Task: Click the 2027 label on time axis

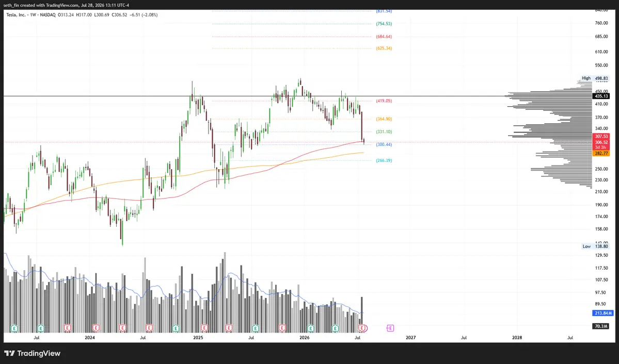Action: click(x=410, y=338)
